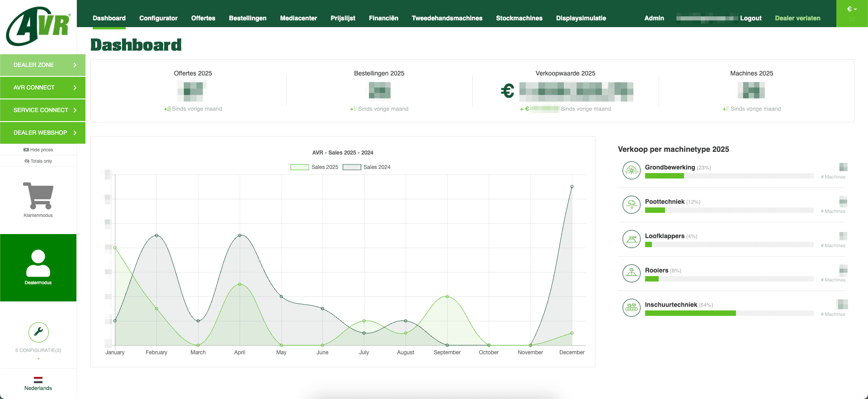Image resolution: width=868 pixels, height=399 pixels.
Task: Click the Poottechniek machine type icon
Action: pos(631,205)
